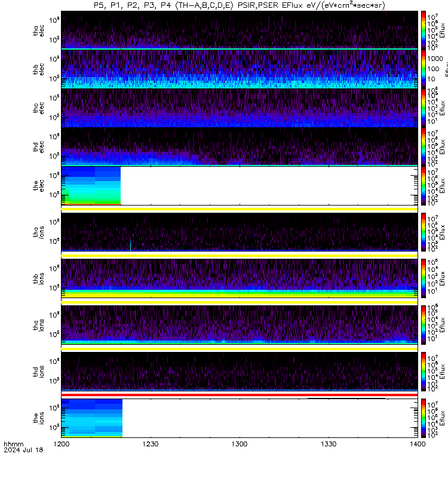Select the 'thd ions' panel label
Viewport: 448px width, 478px height.
click(x=38, y=372)
